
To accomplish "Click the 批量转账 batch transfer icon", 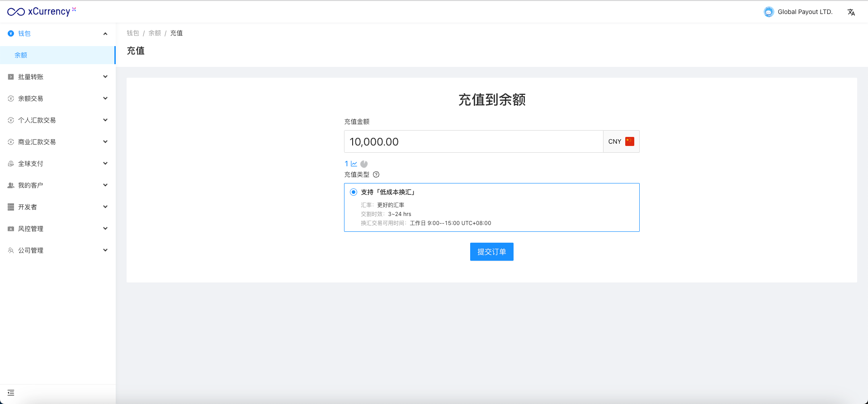I will (11, 77).
